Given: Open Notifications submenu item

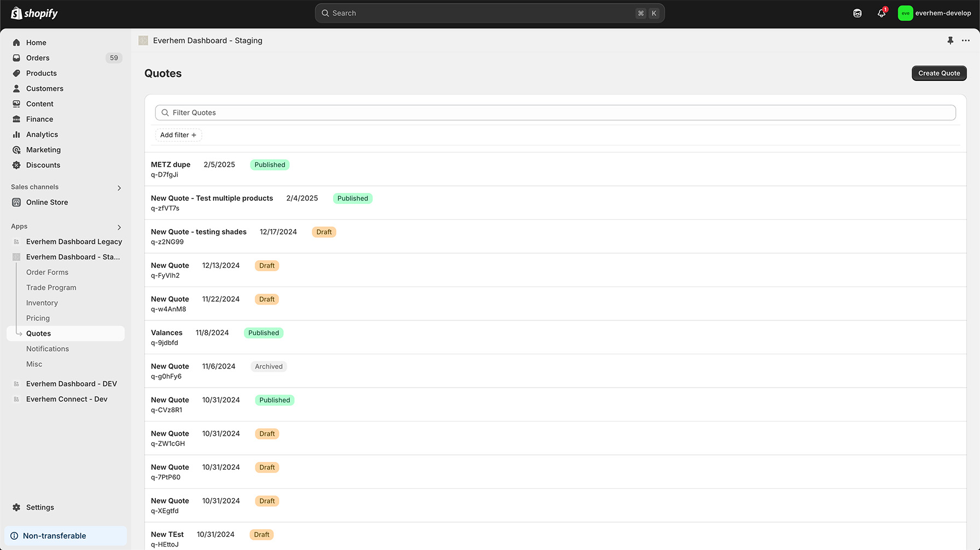Looking at the screenshot, I should point(48,349).
